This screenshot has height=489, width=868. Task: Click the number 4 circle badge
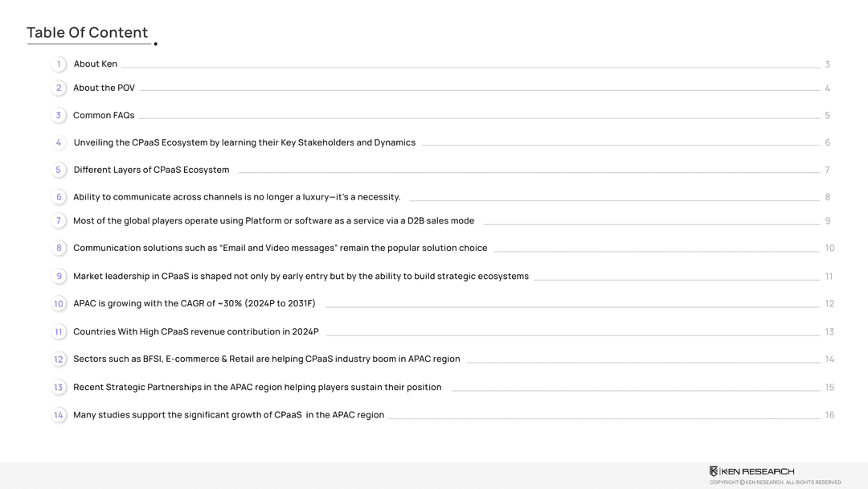coord(59,143)
